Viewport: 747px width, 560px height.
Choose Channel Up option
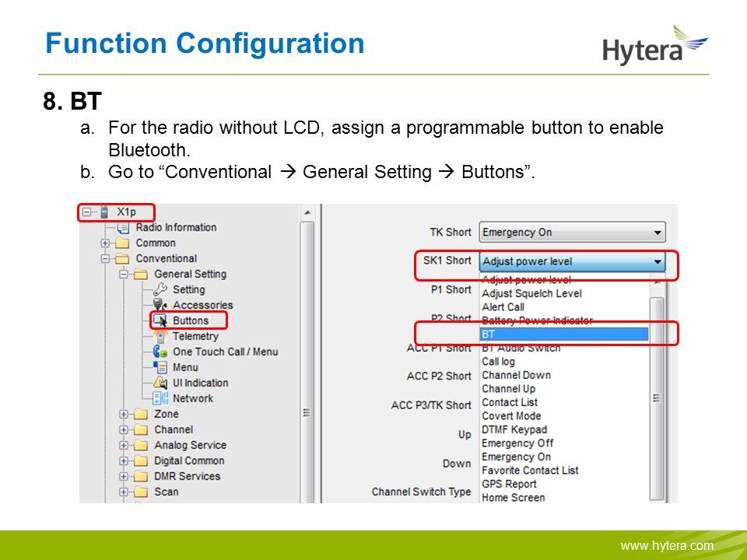[x=508, y=389]
